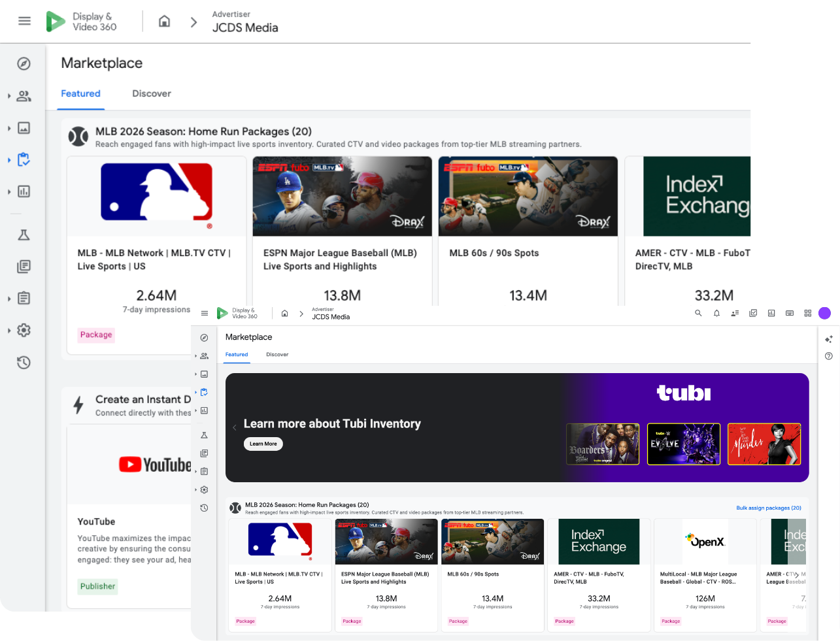Switch to Discover tab in the larger background window
Image resolution: width=840 pixels, height=641 pixels.
point(152,93)
